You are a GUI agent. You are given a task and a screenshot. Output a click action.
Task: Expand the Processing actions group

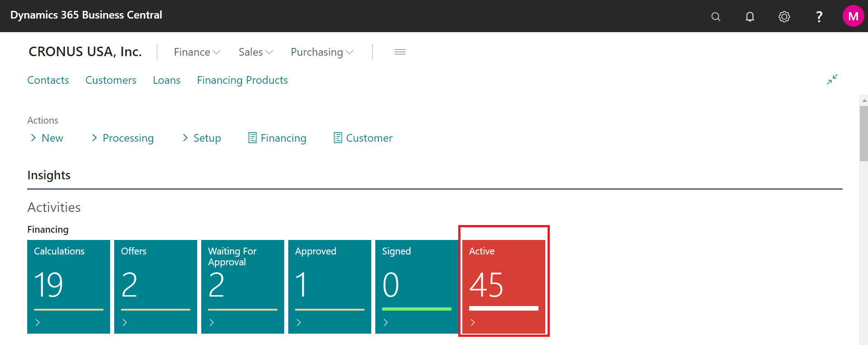(x=122, y=138)
